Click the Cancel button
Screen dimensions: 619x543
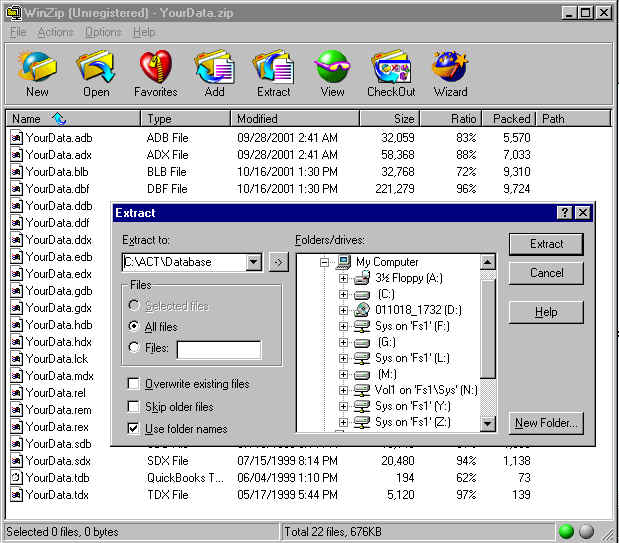click(546, 273)
